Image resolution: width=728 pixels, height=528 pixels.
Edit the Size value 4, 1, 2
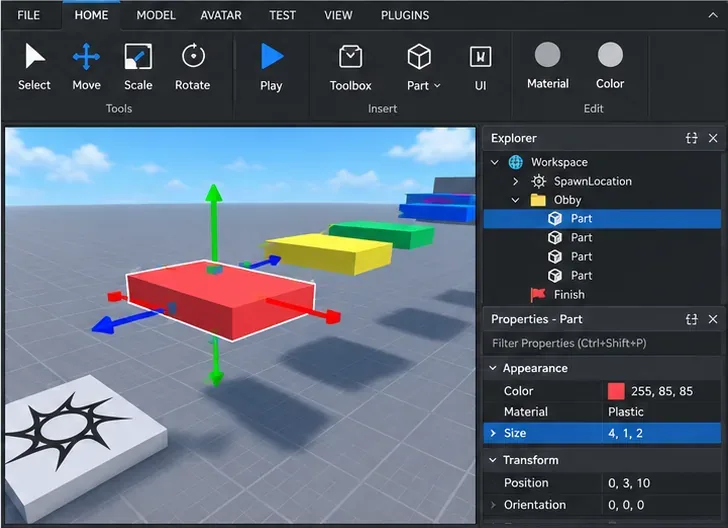(625, 433)
